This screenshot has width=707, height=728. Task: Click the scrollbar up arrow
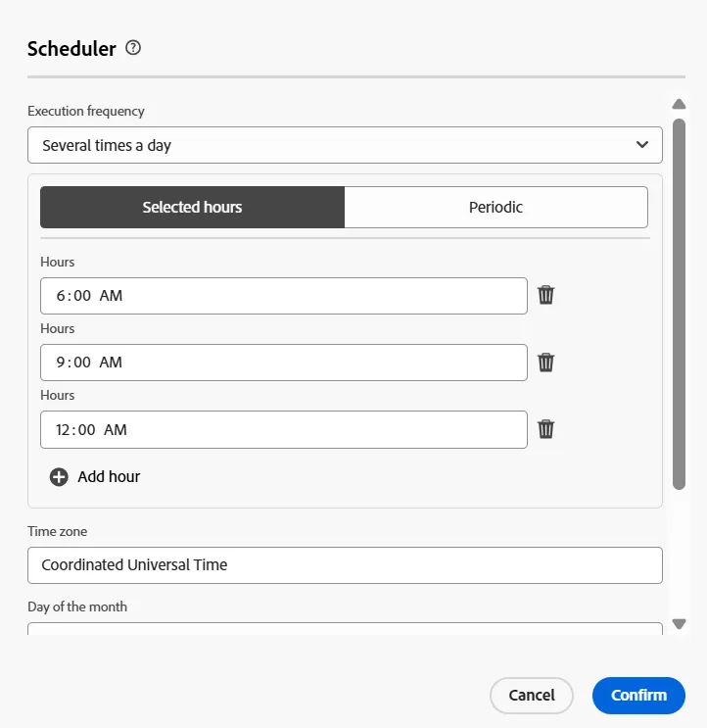pyautogui.click(x=679, y=104)
